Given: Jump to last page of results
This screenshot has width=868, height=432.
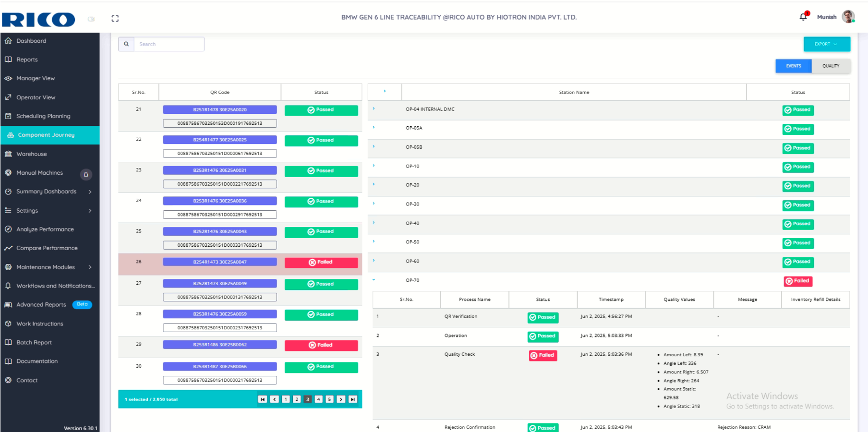Looking at the screenshot, I should 353,399.
